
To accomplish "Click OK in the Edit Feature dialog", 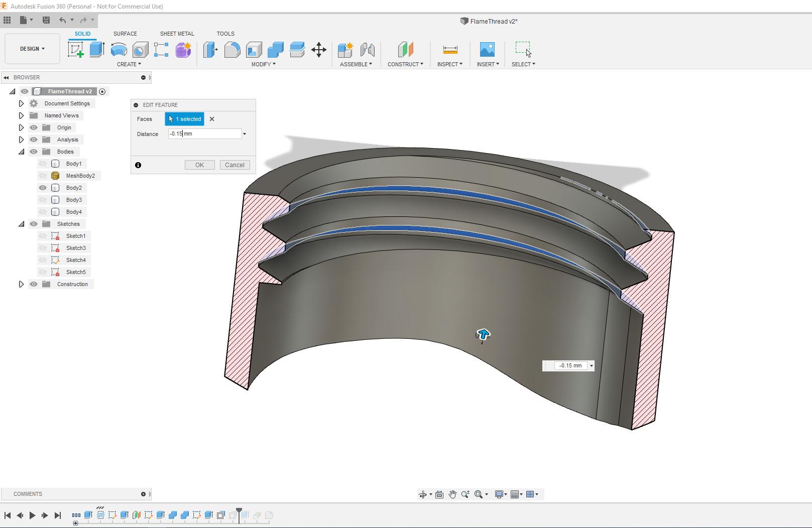I will 199,165.
